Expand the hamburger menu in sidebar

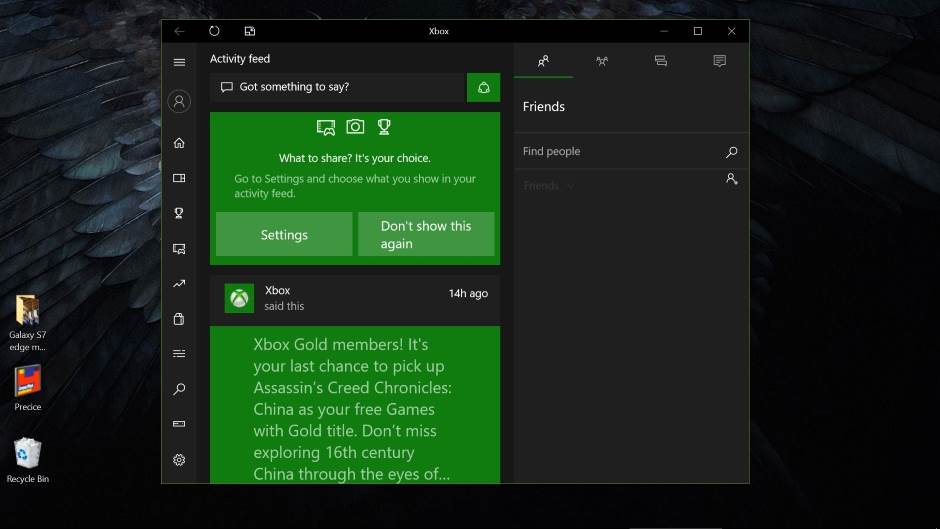tap(179, 62)
